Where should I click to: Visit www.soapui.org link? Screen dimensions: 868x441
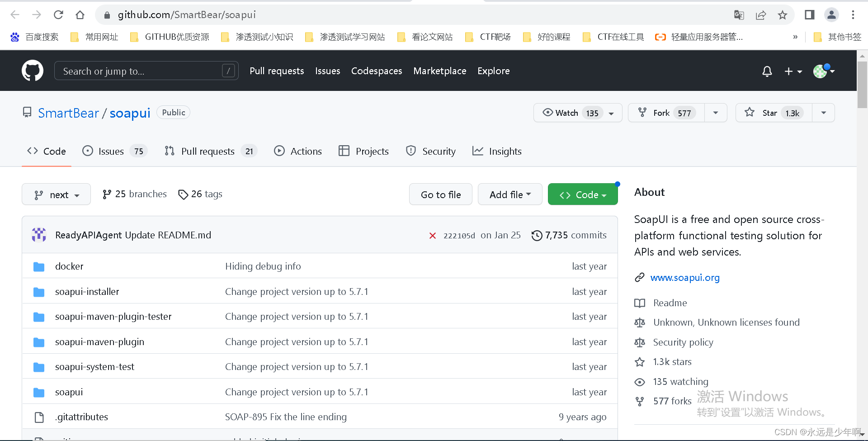[x=685, y=278]
